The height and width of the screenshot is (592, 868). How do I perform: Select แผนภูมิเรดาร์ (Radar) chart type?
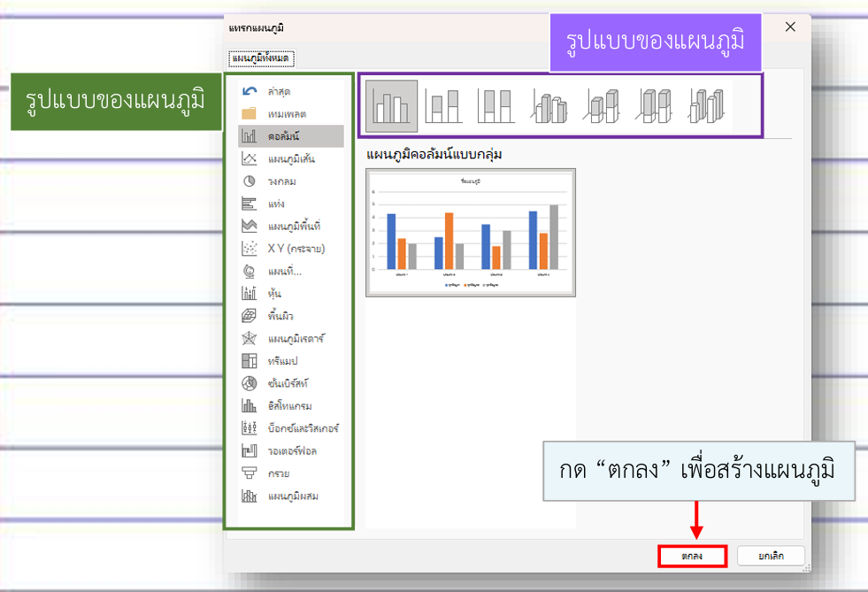pyautogui.click(x=296, y=338)
